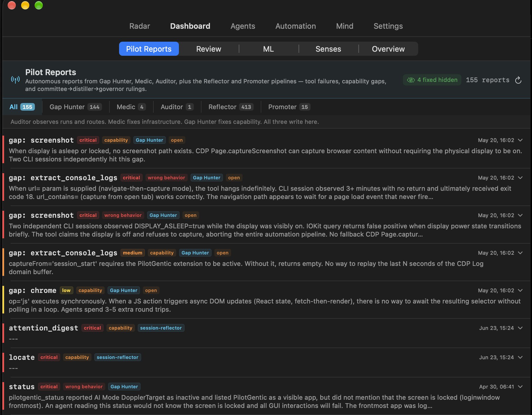The height and width of the screenshot is (415, 532).
Task: Filter reports by Promoter 15
Action: [x=289, y=107]
